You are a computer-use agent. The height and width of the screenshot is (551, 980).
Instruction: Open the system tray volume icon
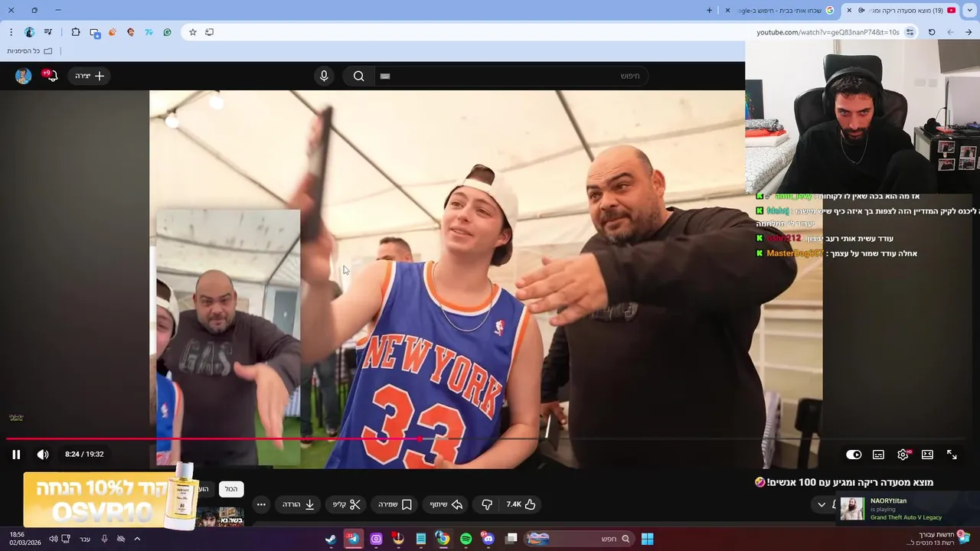click(53, 539)
